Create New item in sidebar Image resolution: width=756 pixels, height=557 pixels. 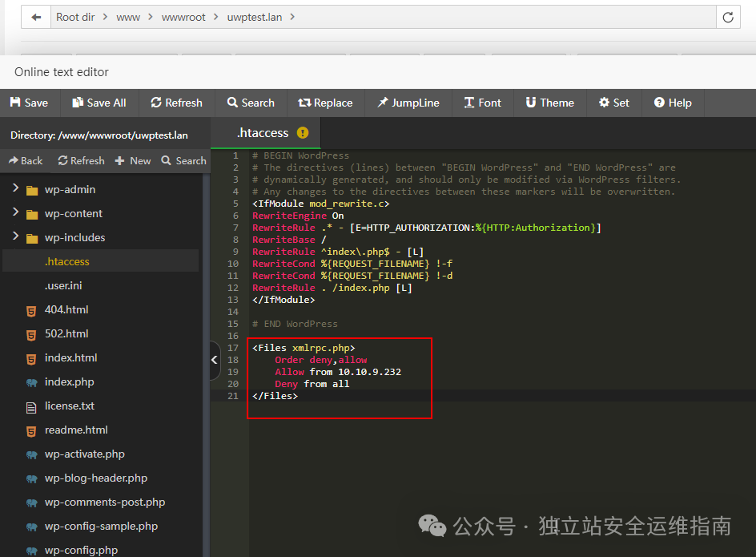(x=133, y=161)
